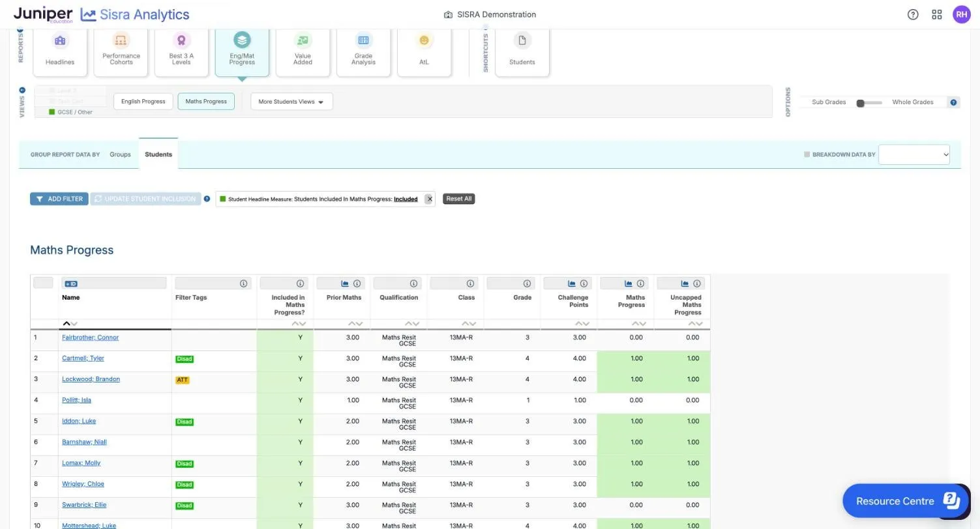980x529 pixels.
Task: Open student link Lockwood; Brandon
Action: (x=91, y=379)
